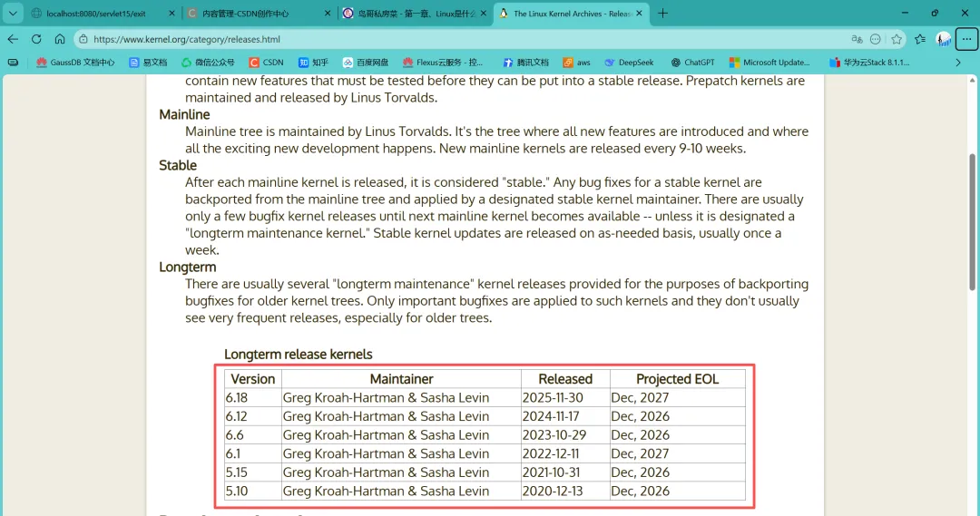Select the 6.12 version cell
Viewport: 980px width, 516px height.
pyautogui.click(x=252, y=416)
